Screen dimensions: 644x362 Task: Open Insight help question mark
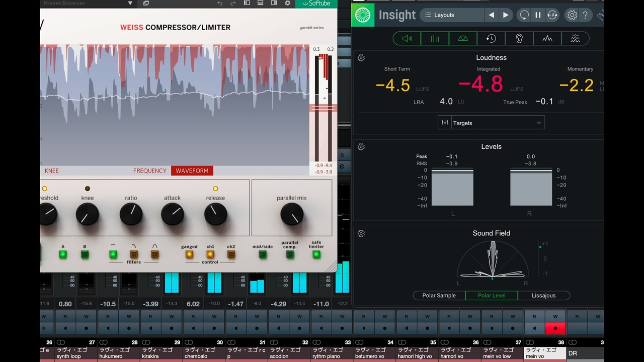tap(585, 15)
